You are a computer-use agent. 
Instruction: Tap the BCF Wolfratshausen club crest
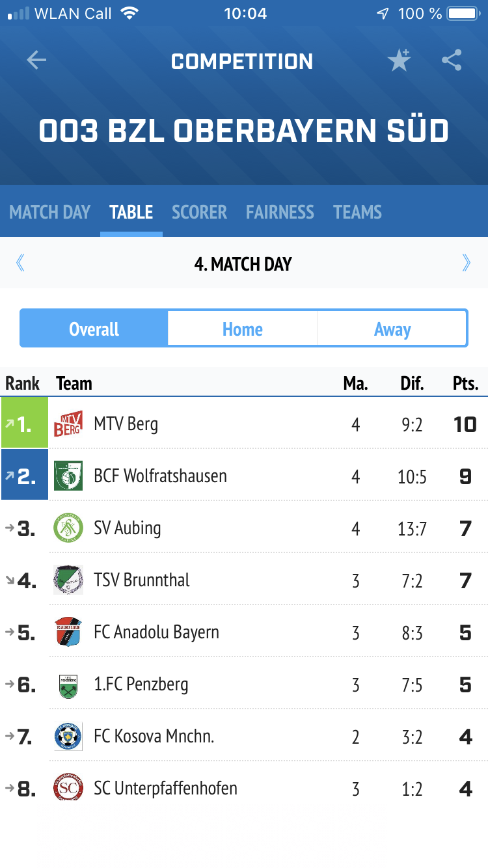68,476
